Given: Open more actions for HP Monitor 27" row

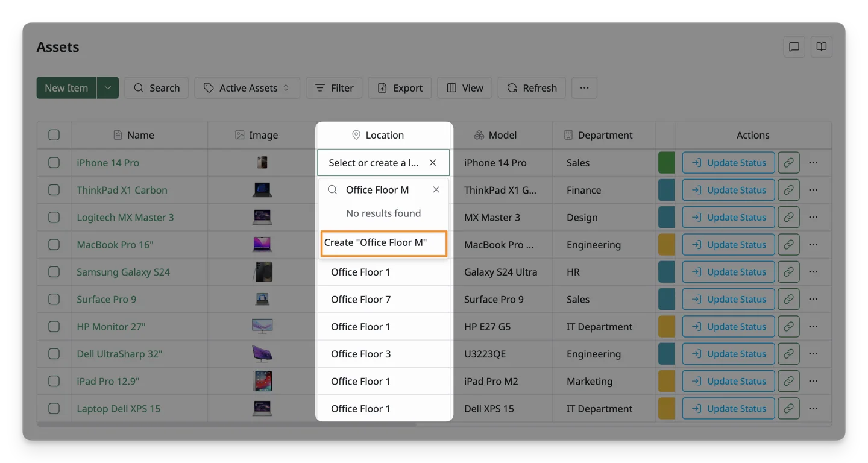Looking at the screenshot, I should [813, 327].
